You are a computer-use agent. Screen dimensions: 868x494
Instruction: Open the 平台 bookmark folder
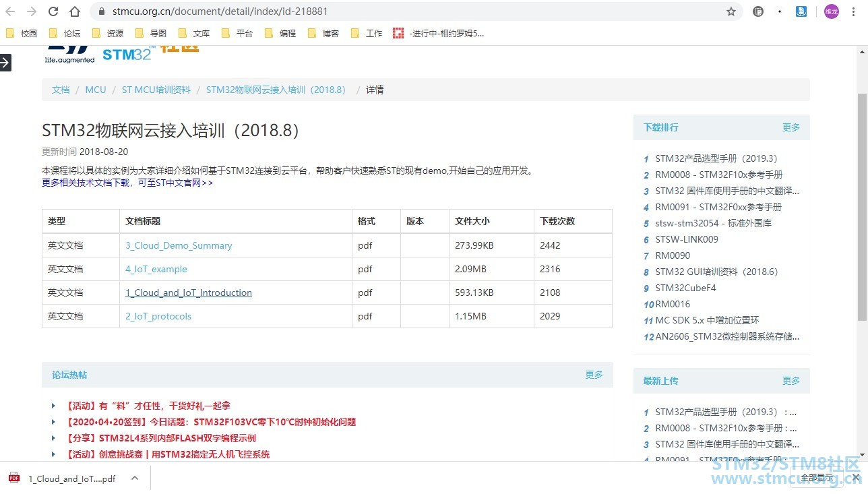tap(237, 33)
